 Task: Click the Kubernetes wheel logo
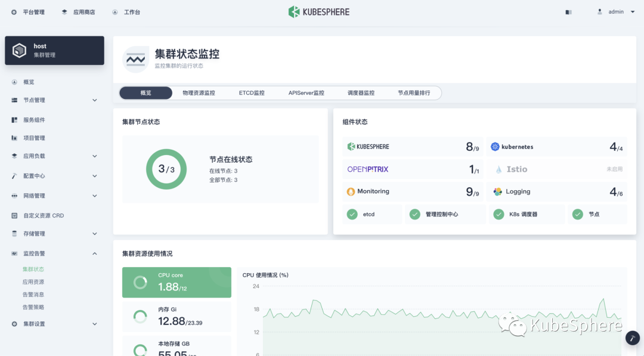coord(495,147)
